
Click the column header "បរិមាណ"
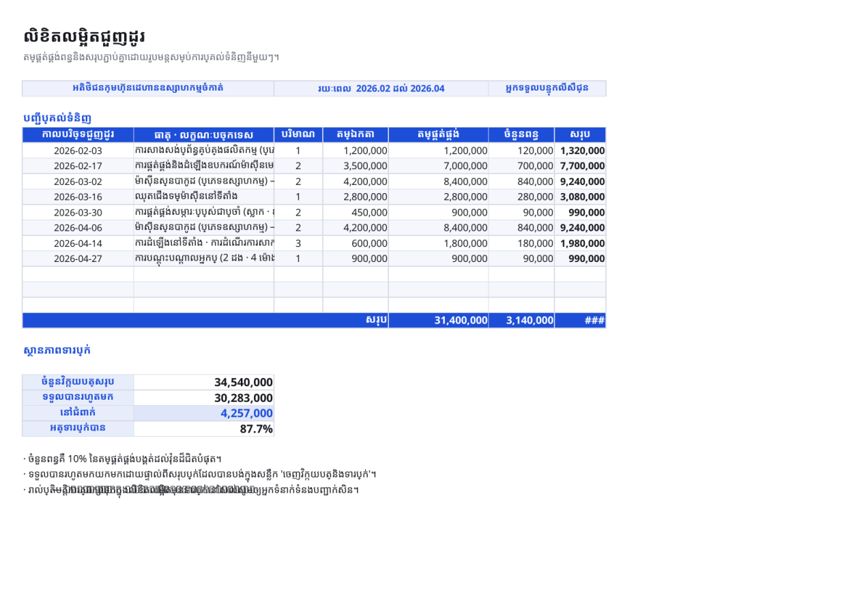pos(298,135)
